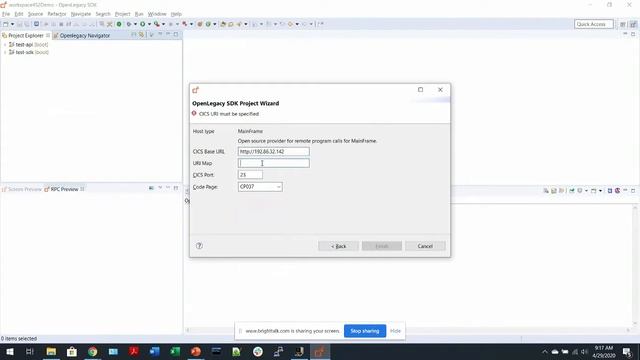Click Stop sharing button
Viewport: 640px width, 360px height.
click(364, 331)
